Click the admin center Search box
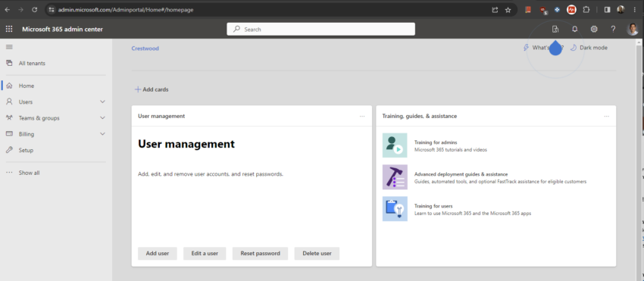Viewport: 644px width, 281px height. 320,30
